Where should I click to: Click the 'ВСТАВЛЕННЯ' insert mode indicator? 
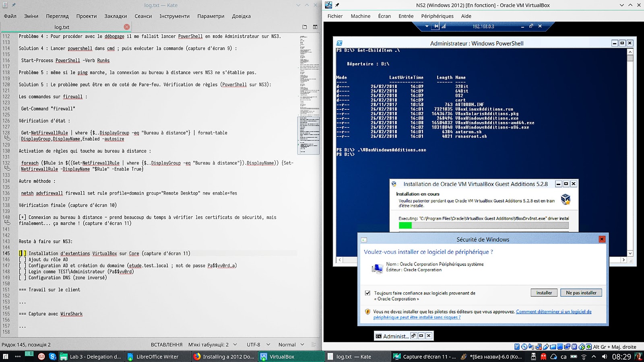(x=167, y=345)
